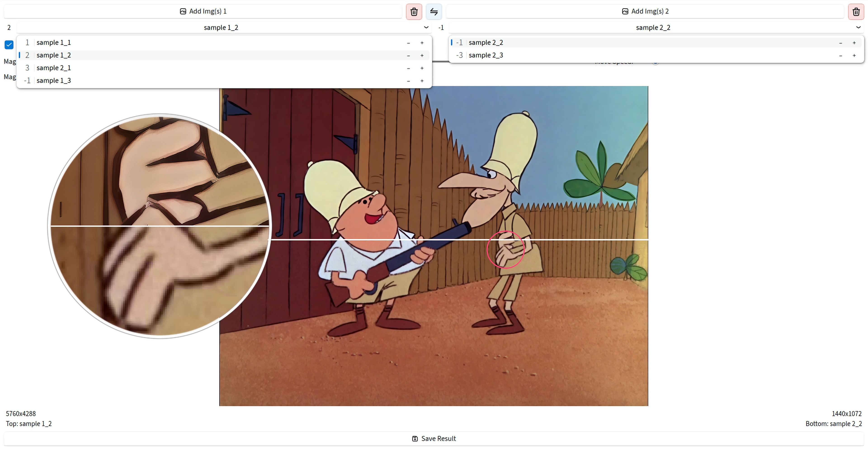Select sample 1_1 from the list
This screenshot has height=450, width=868.
click(x=54, y=43)
